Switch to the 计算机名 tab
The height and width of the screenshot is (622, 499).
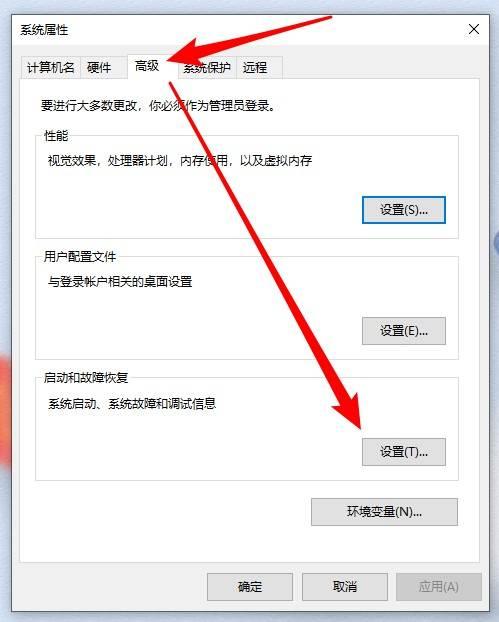pyautogui.click(x=51, y=67)
